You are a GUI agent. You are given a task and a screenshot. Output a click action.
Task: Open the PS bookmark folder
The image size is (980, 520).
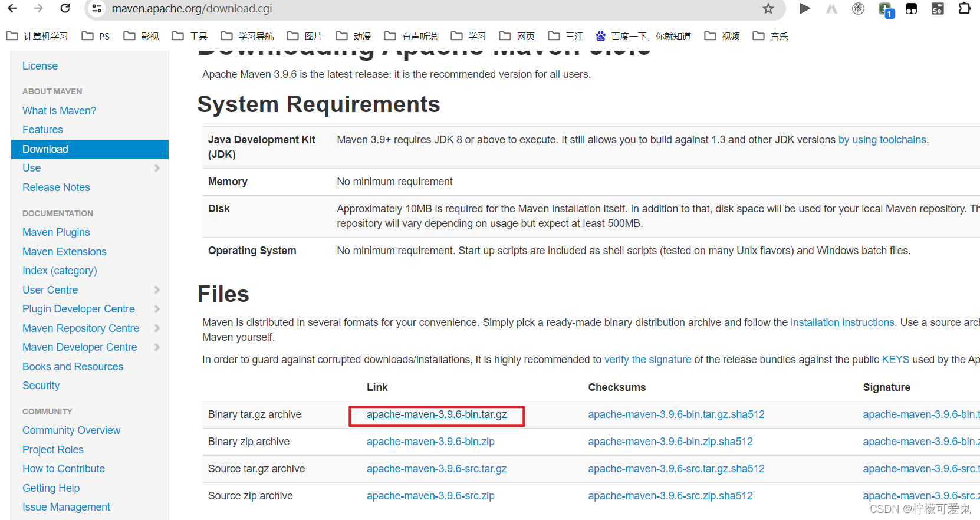[x=96, y=36]
